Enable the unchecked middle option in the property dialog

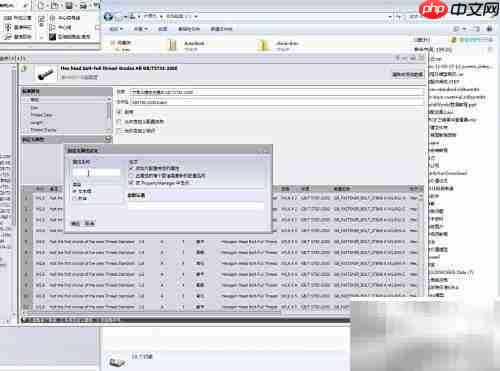coord(132,176)
